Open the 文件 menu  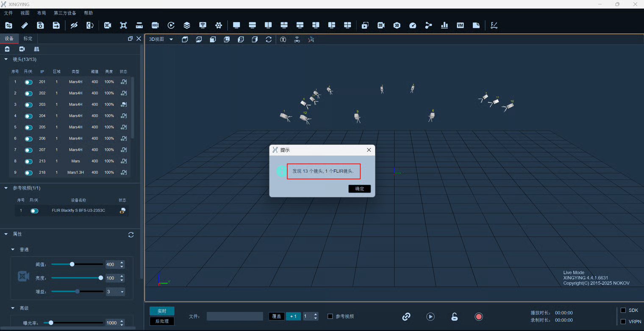coord(8,13)
